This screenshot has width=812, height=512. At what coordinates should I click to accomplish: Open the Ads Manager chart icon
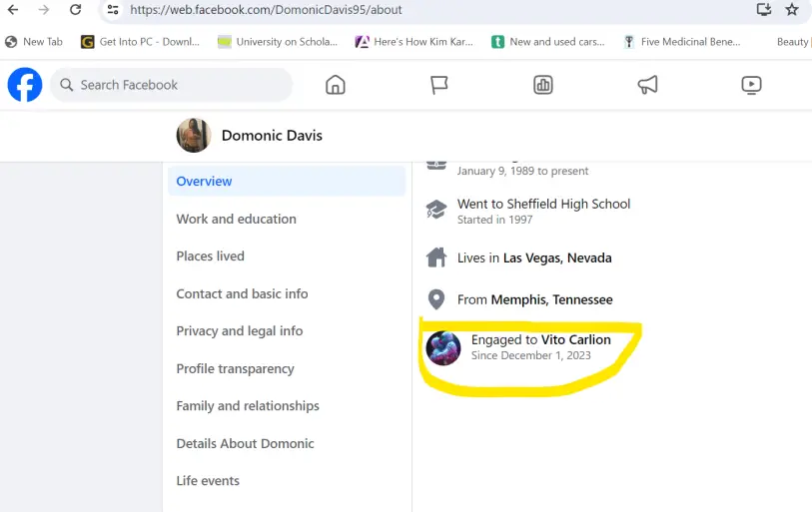[x=543, y=85]
